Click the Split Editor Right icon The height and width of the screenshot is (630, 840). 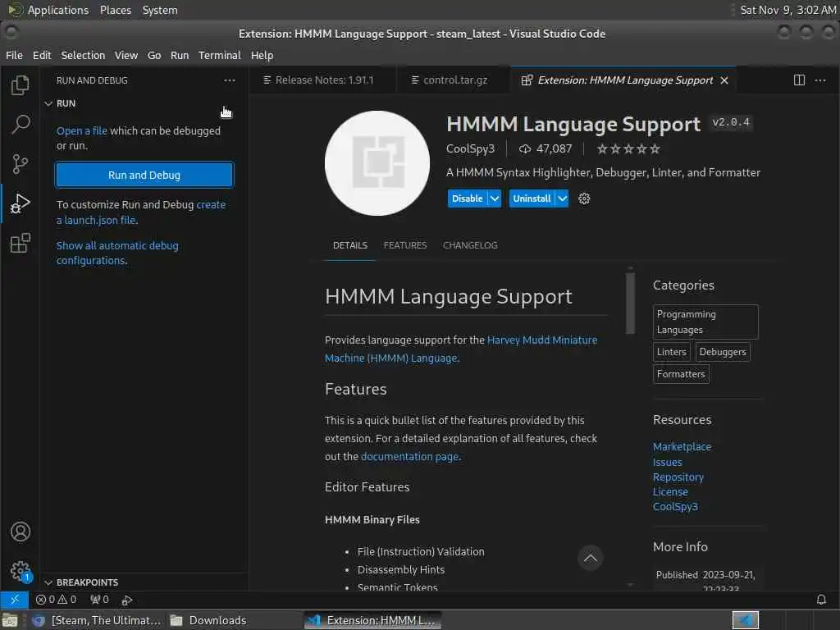[x=799, y=80]
